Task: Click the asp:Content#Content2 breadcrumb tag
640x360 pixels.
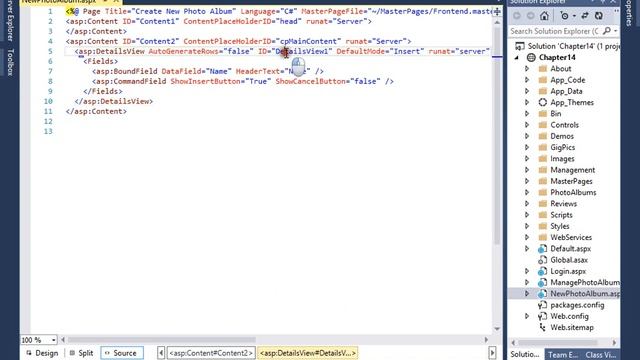Action: tap(211, 353)
